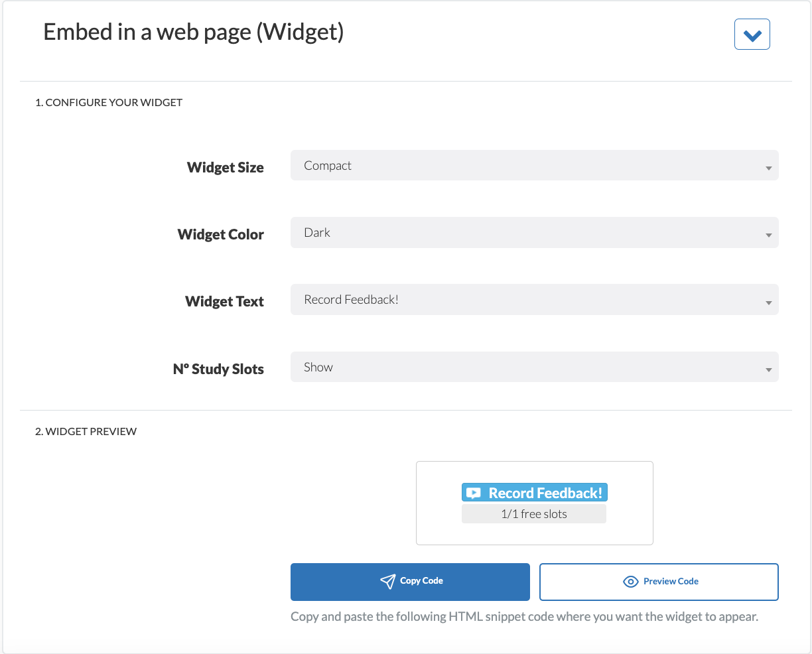This screenshot has width=812, height=654.
Task: Click the Preview Code button
Action: coord(659,582)
